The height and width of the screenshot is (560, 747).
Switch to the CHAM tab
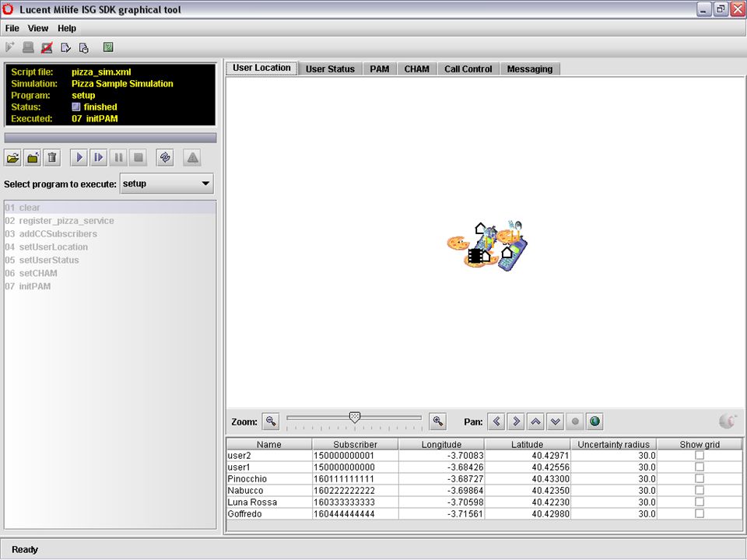417,69
